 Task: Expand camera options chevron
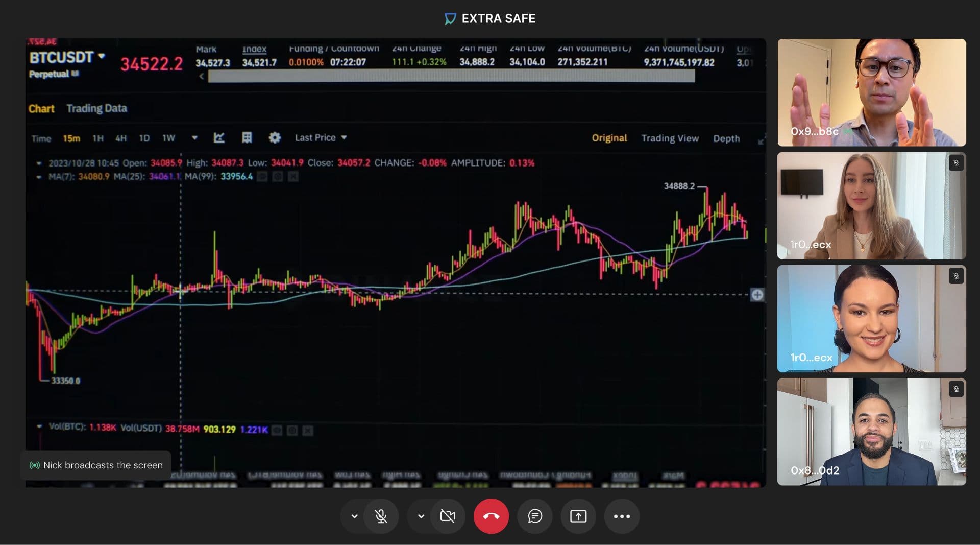pos(421,516)
